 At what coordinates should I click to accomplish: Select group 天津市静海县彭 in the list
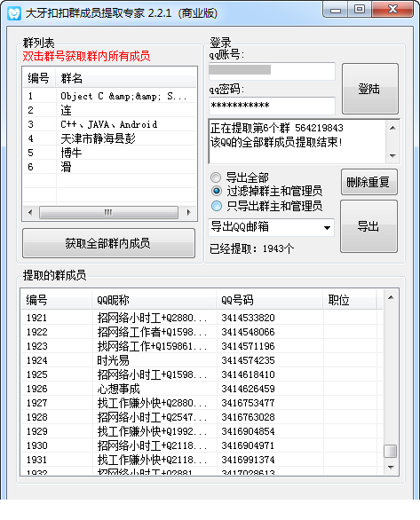109,138
